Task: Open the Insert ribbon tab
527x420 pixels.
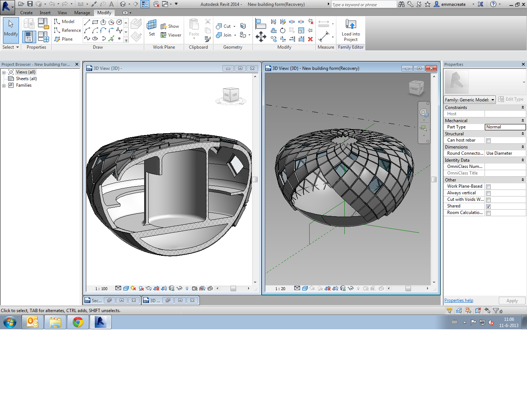Action: pos(45,13)
